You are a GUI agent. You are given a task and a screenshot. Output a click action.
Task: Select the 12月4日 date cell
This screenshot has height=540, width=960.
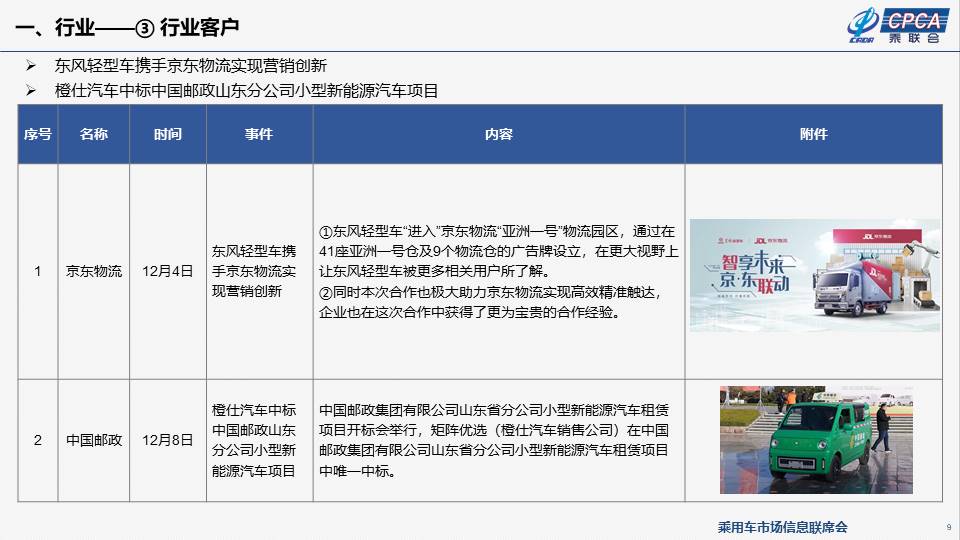(168, 271)
